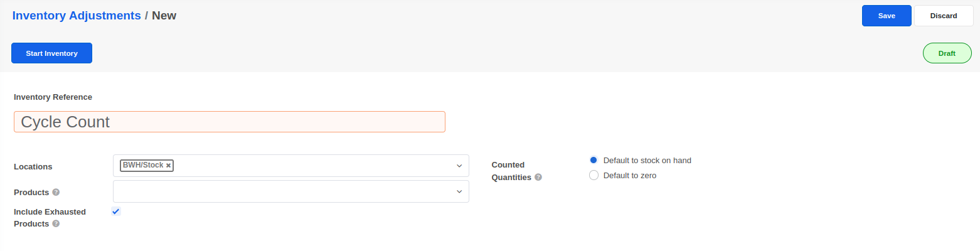Screen dimensions: 980x251
Task: Select the Default to stock on hand radio
Action: (594, 160)
